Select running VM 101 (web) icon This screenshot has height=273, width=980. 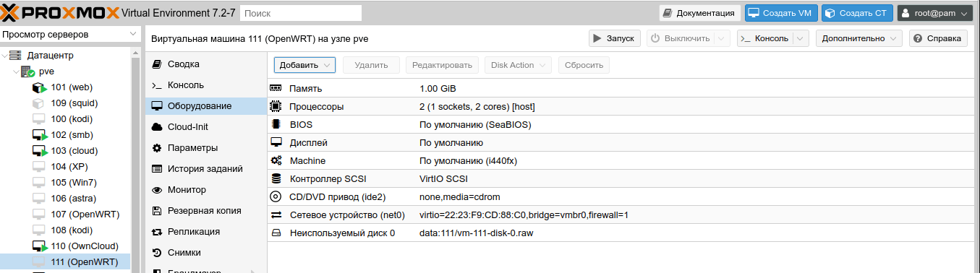click(40, 87)
